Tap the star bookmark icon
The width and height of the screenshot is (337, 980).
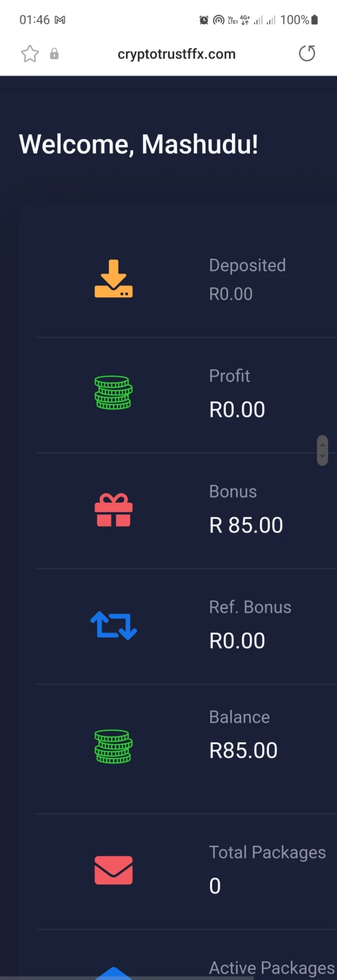pyautogui.click(x=30, y=54)
